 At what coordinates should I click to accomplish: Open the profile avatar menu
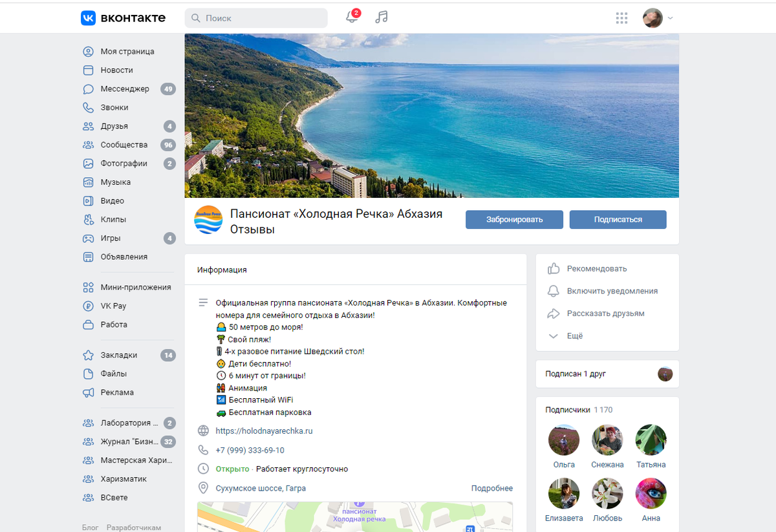click(x=658, y=18)
